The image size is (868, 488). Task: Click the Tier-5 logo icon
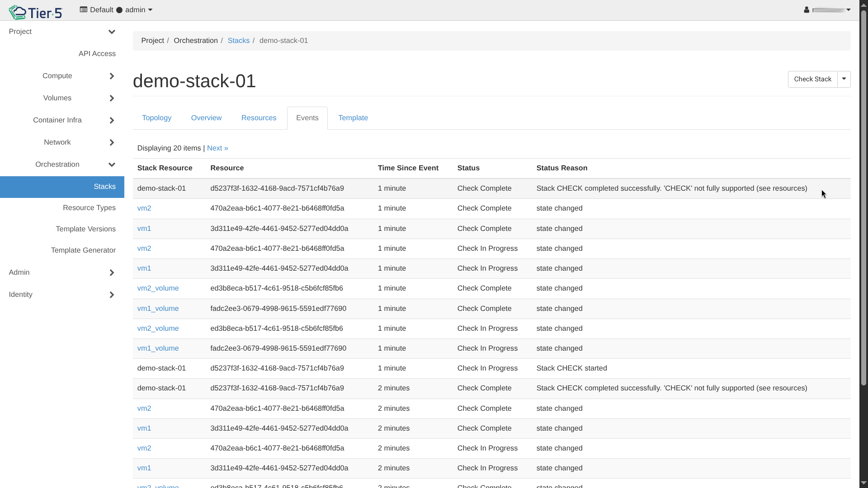pos(18,12)
